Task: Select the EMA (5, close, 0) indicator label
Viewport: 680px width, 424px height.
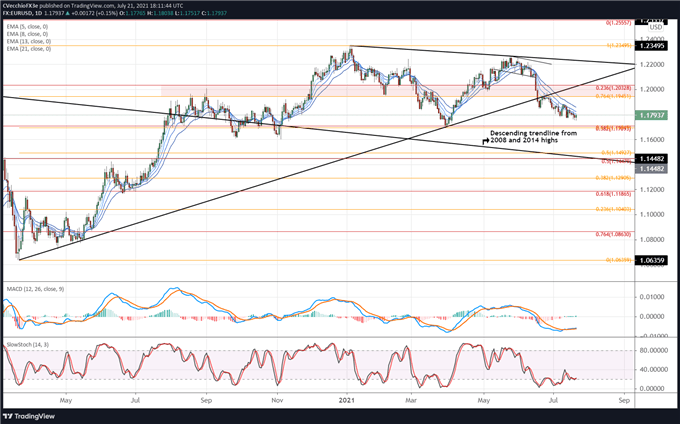Action: [x=27, y=26]
